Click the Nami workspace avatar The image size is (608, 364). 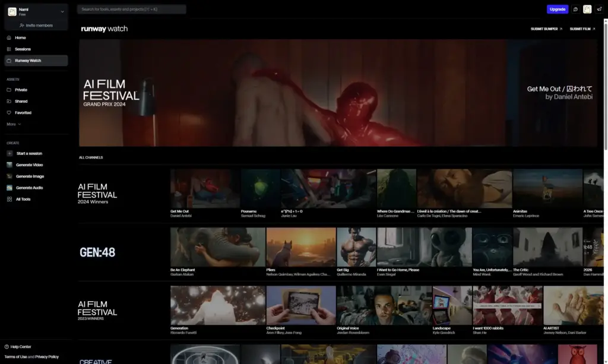click(x=12, y=12)
